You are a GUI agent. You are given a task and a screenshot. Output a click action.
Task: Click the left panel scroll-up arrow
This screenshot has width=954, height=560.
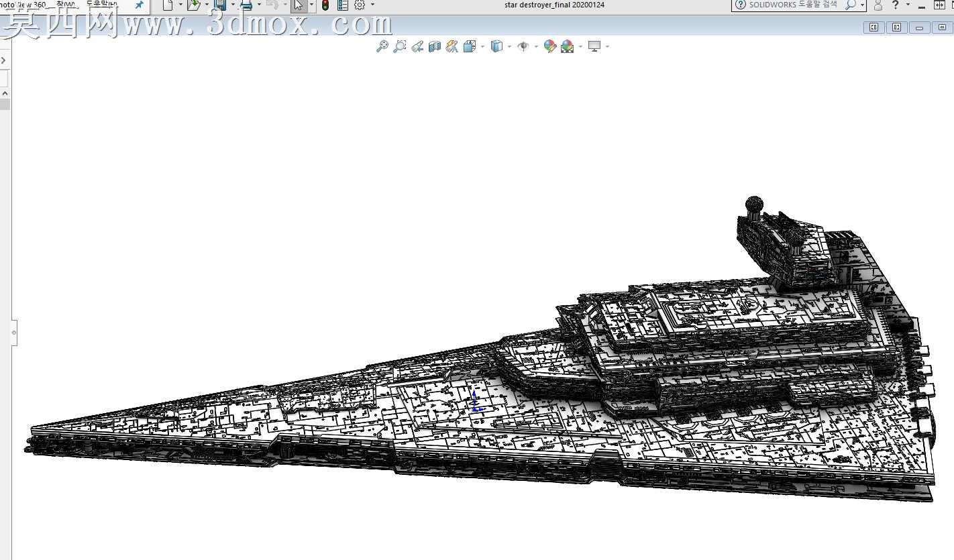tap(5, 93)
